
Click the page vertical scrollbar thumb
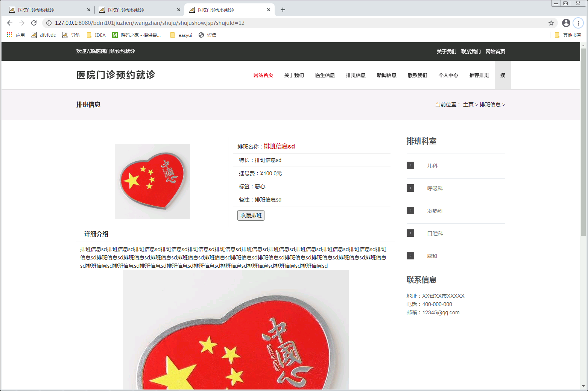(583, 142)
